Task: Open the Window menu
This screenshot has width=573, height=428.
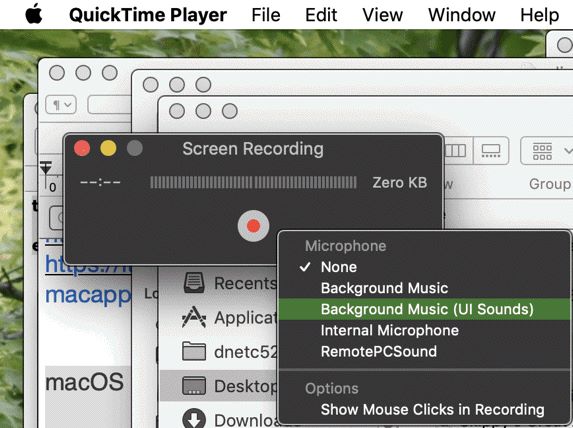Action: coord(462,15)
